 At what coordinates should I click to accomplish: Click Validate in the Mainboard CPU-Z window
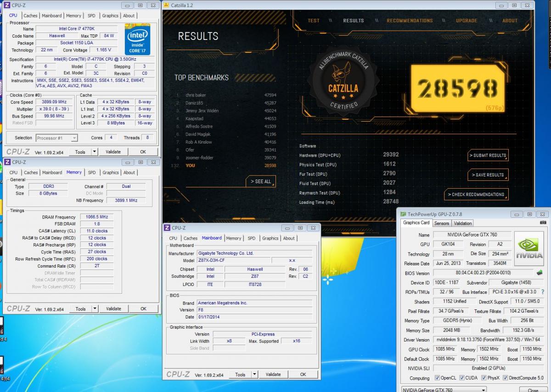273,375
